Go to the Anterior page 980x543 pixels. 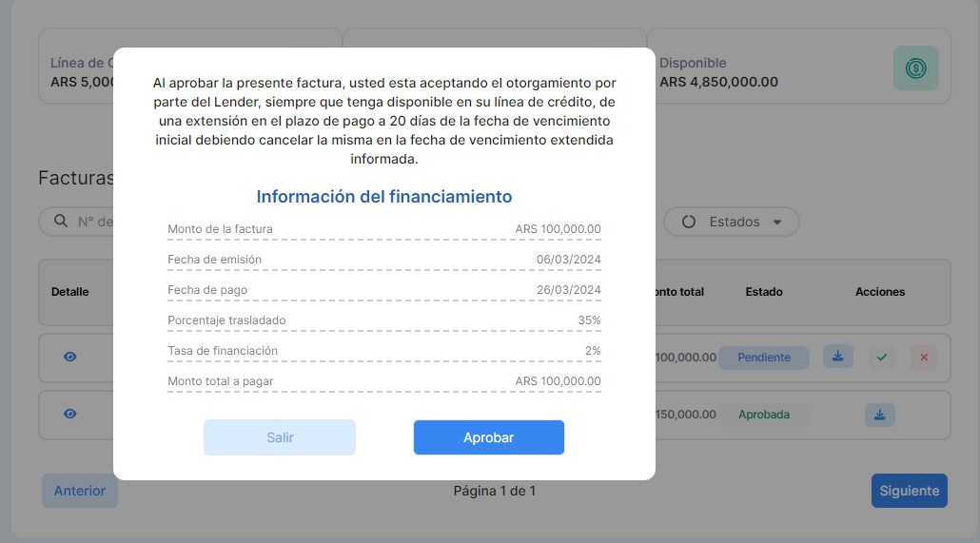(80, 491)
